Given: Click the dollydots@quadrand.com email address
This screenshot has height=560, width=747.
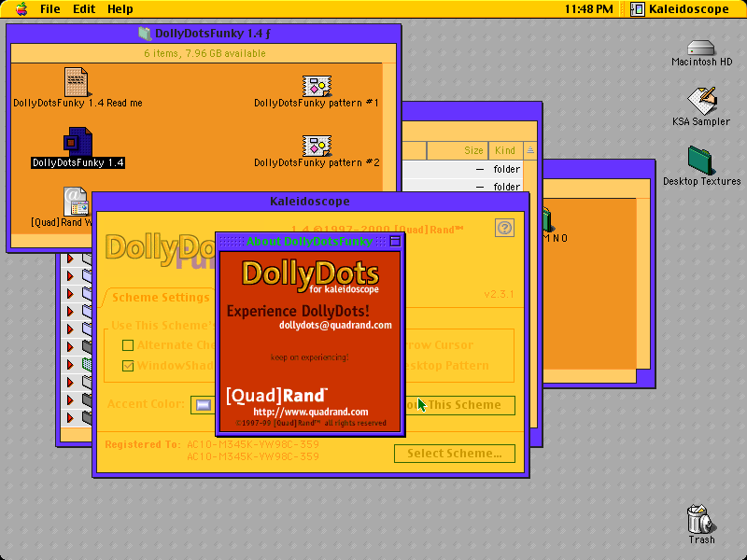Looking at the screenshot, I should pyautogui.click(x=335, y=325).
